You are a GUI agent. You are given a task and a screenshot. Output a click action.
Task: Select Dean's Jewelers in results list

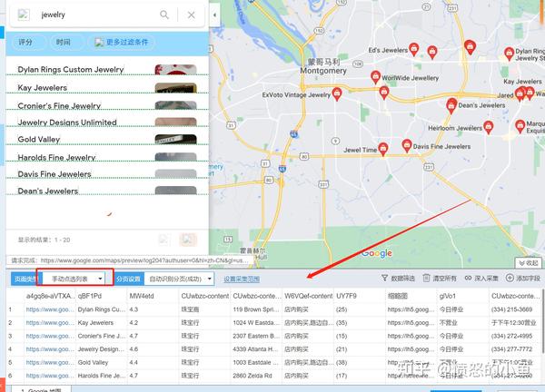coord(48,191)
